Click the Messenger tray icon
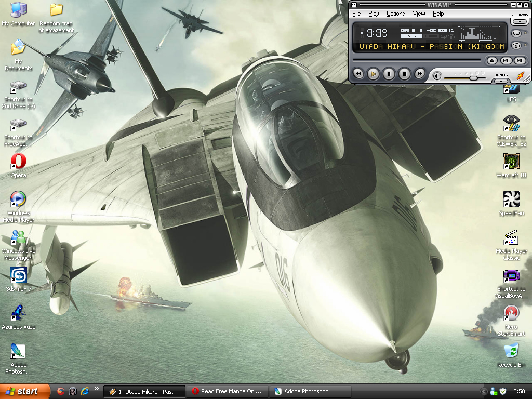The image size is (532, 399). [494, 392]
